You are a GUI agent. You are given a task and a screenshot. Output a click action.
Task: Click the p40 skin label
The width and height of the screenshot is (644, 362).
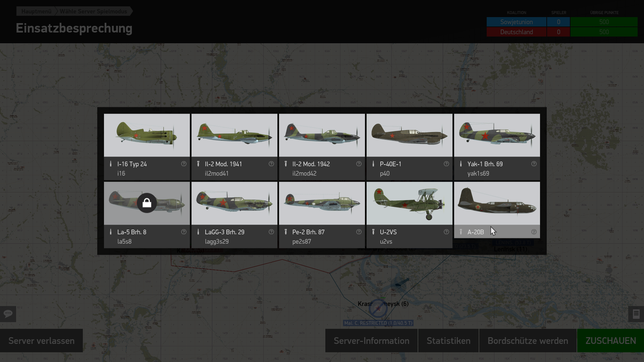(x=385, y=174)
